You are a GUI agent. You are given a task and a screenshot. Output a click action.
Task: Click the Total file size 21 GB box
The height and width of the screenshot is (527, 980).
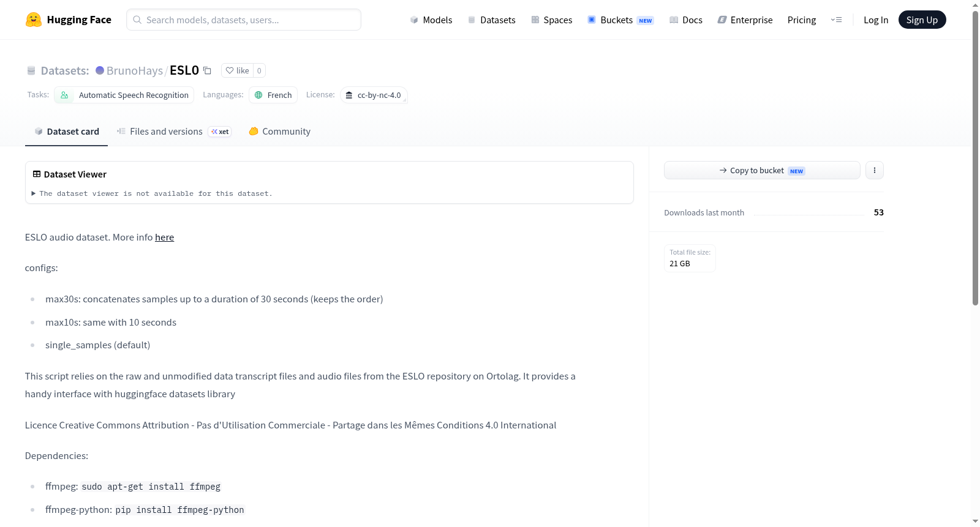pos(690,258)
